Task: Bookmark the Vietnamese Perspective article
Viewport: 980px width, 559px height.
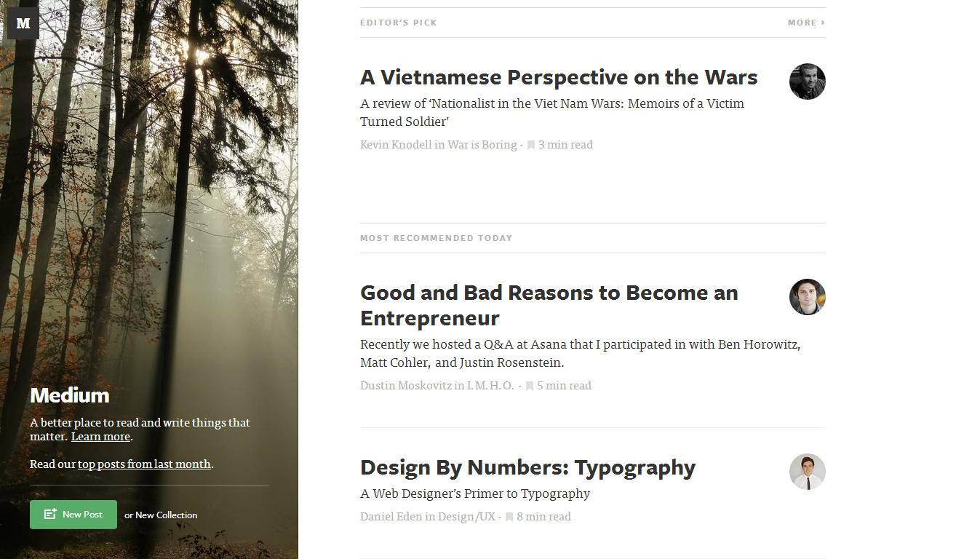Action: pyautogui.click(x=531, y=145)
